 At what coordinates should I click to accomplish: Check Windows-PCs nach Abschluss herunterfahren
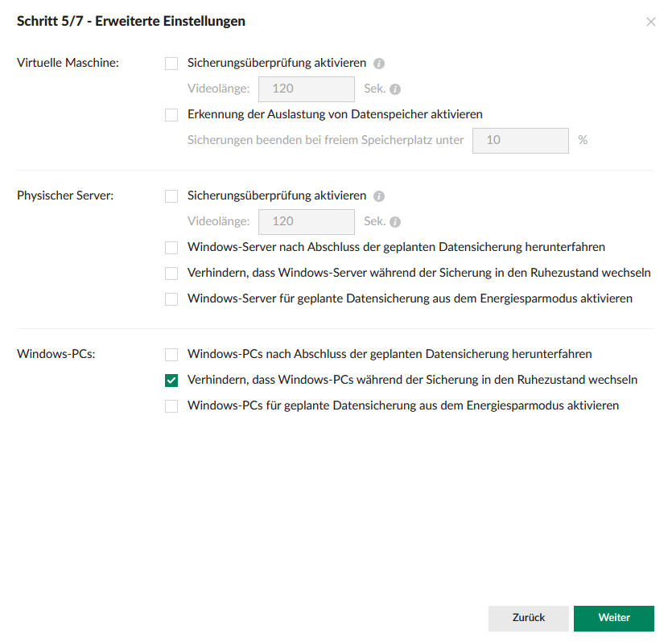point(171,354)
